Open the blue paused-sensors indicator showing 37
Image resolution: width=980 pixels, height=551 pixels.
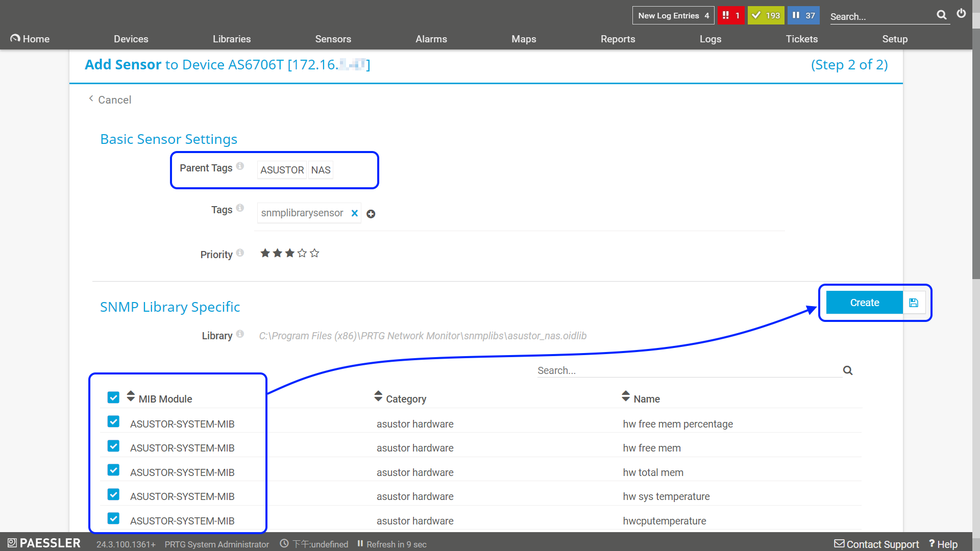point(803,15)
